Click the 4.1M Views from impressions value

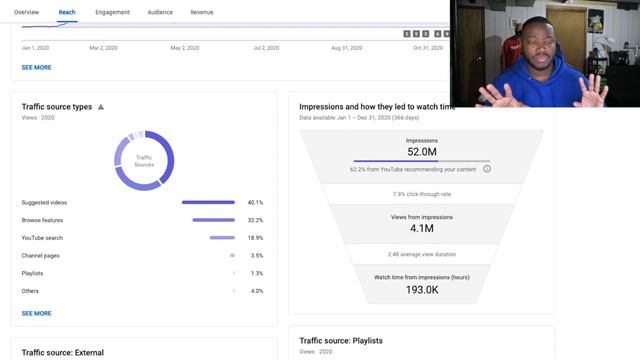[422, 228]
